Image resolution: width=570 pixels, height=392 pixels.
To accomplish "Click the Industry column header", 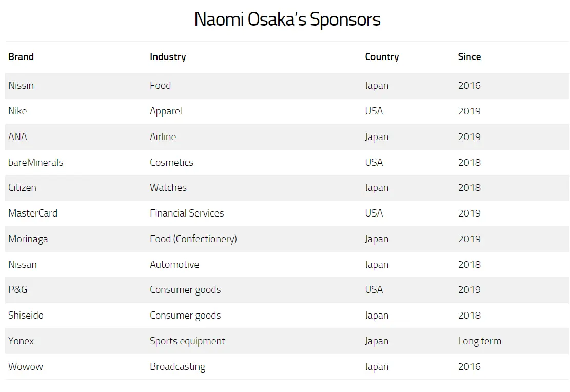I will 168,57.
